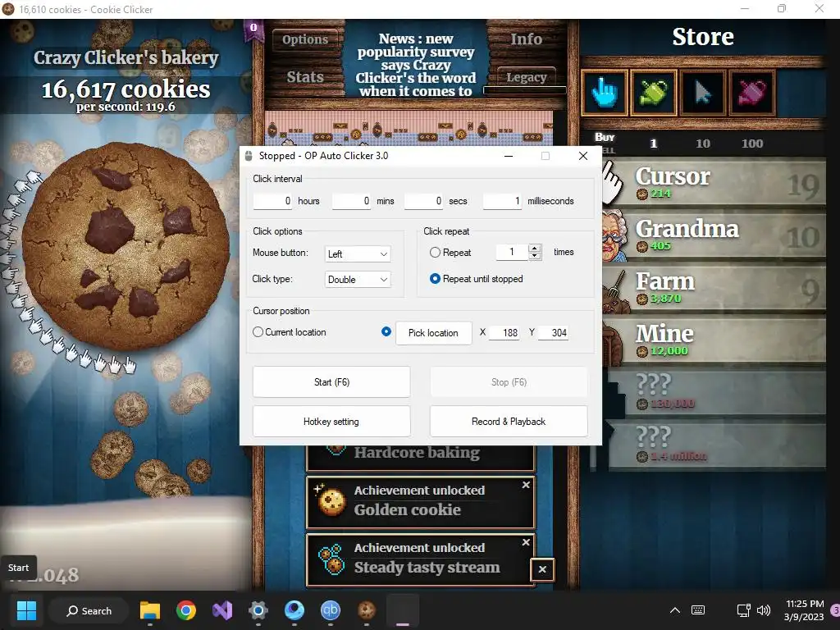Open Visual Studio from the taskbar
The height and width of the screenshot is (630, 840).
(x=221, y=610)
